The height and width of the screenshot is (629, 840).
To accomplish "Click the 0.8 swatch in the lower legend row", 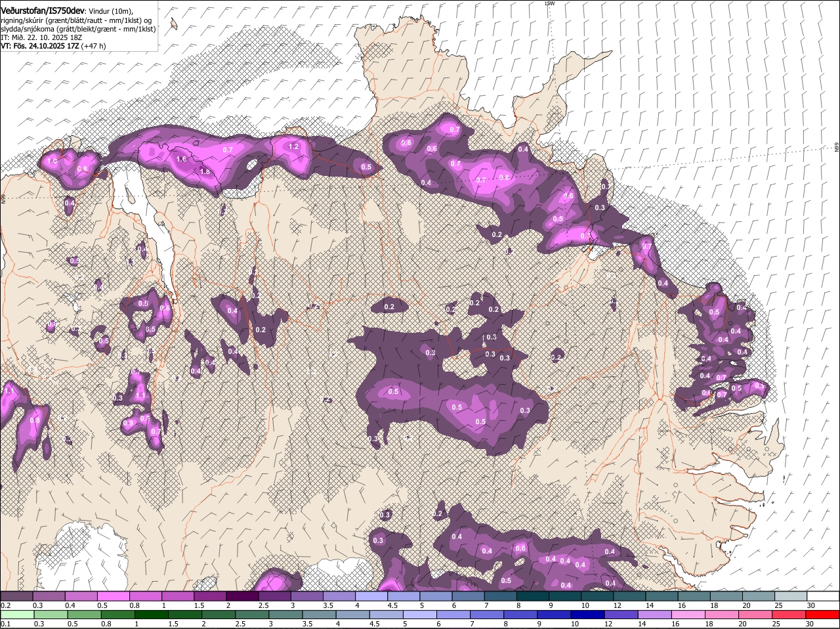I will coord(117,615).
